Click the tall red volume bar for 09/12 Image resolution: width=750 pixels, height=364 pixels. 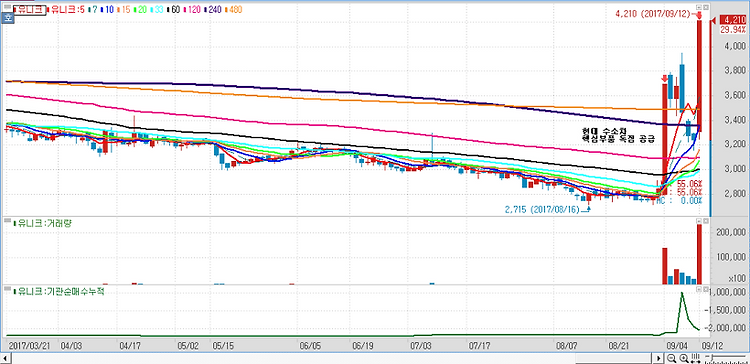(699, 254)
